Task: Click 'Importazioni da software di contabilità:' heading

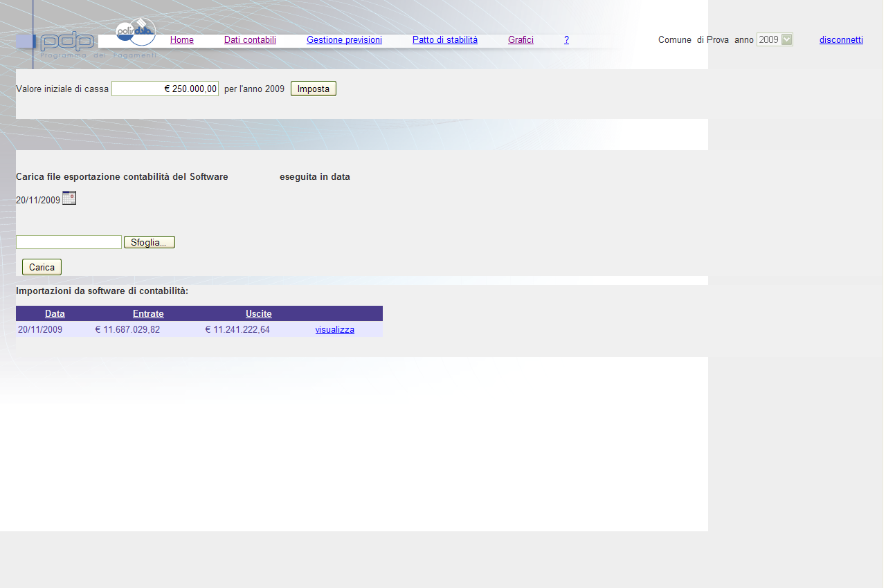Action: [x=102, y=291]
